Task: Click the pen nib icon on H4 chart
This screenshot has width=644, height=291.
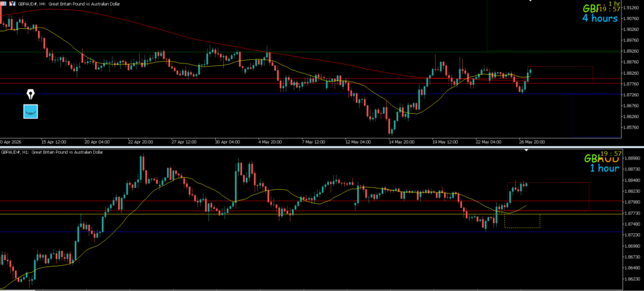Action: (31, 94)
